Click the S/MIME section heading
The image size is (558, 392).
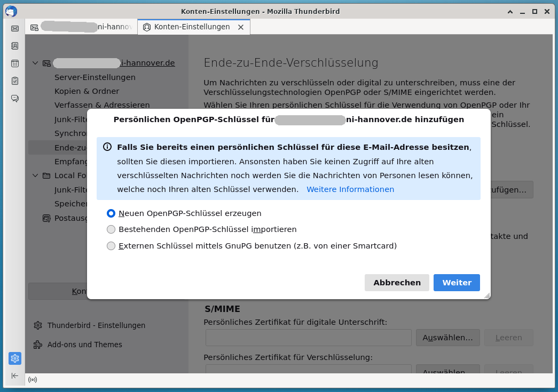coord(223,309)
